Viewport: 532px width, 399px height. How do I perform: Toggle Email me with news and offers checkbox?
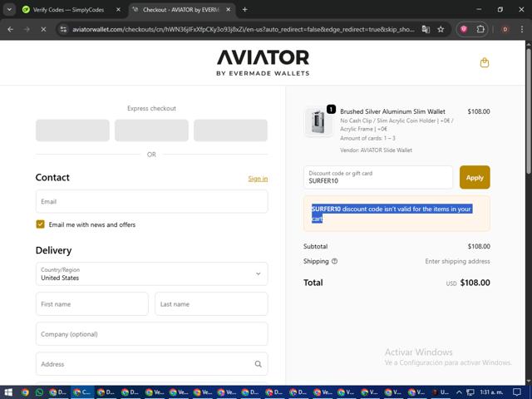point(40,224)
